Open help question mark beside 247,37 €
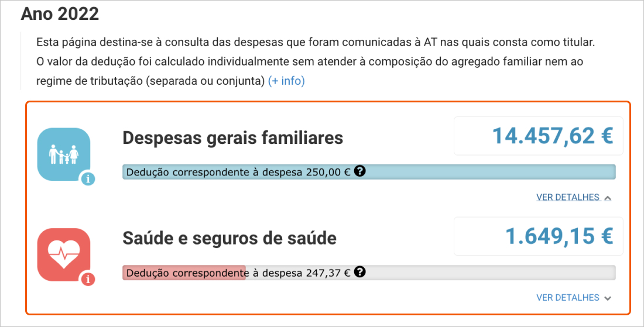 coord(360,272)
